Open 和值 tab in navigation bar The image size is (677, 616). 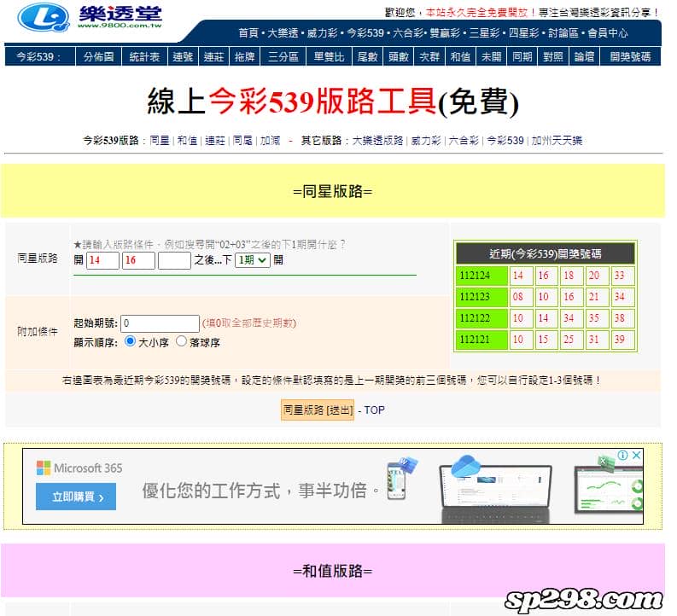coord(460,57)
